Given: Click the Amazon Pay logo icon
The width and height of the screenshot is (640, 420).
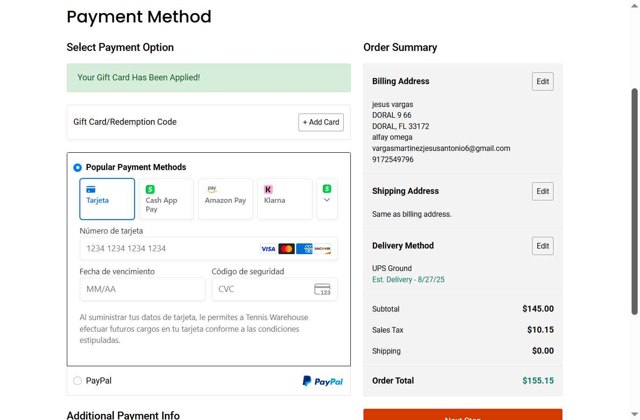Looking at the screenshot, I should pyautogui.click(x=212, y=189).
